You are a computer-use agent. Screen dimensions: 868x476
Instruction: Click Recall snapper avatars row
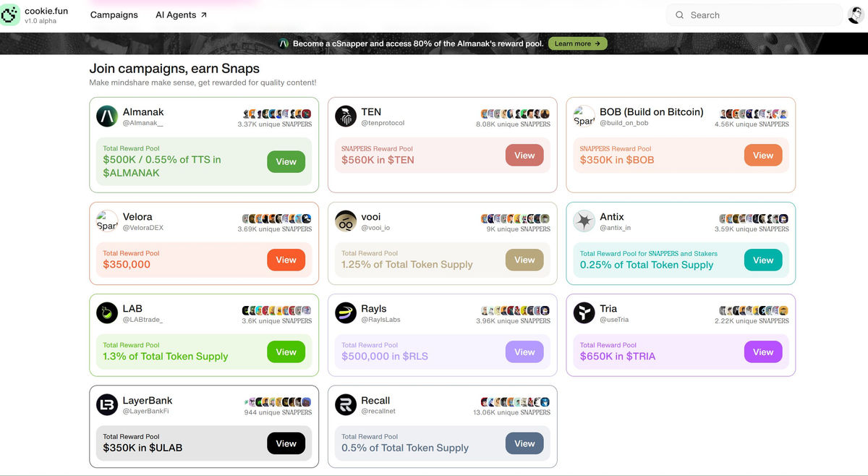pyautogui.click(x=516, y=401)
